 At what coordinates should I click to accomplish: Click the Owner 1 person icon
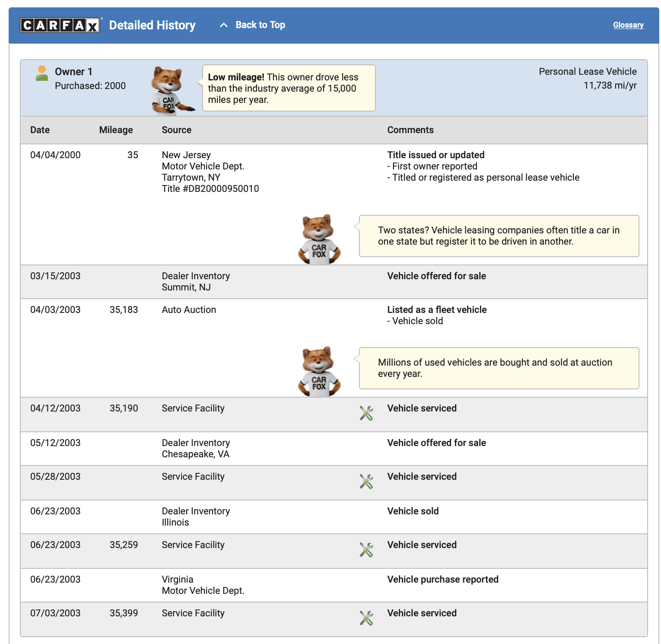(x=42, y=73)
